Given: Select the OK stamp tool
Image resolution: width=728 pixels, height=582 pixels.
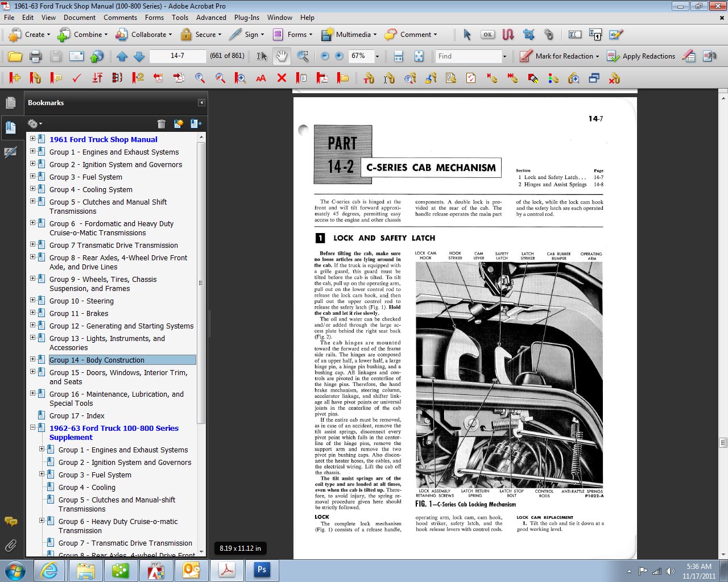Looking at the screenshot, I should click(487, 35).
